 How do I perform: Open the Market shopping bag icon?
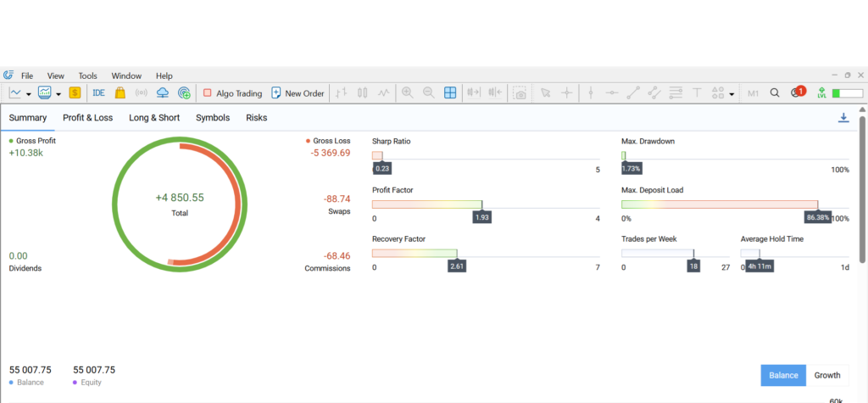(120, 93)
